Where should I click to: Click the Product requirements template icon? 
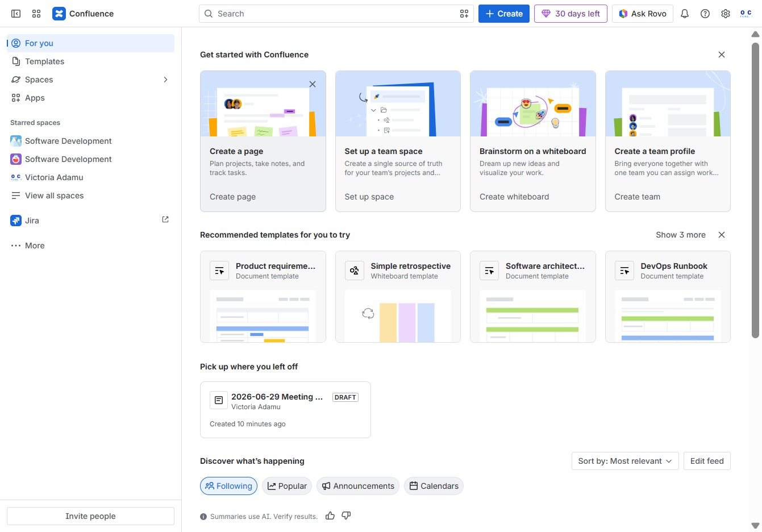pyautogui.click(x=219, y=271)
